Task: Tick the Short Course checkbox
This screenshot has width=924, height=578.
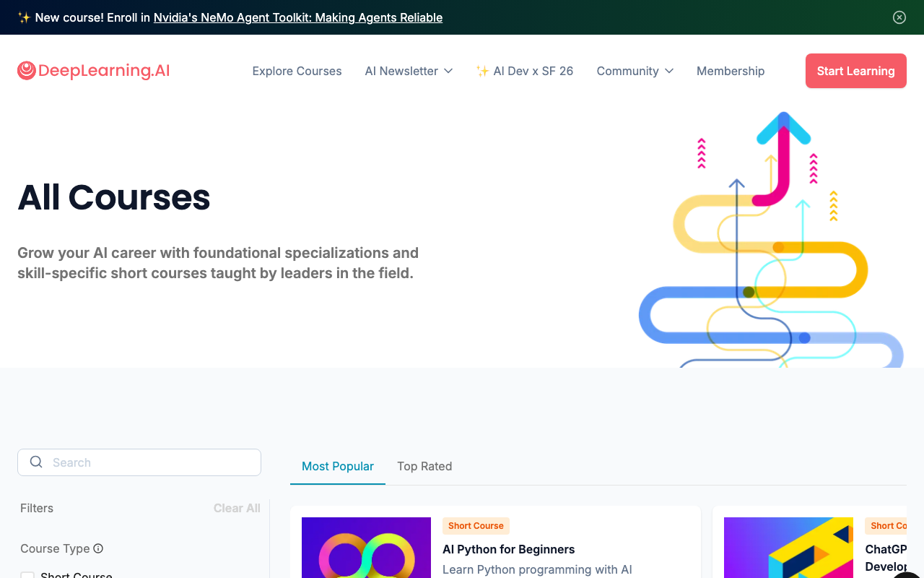Action: 27,576
